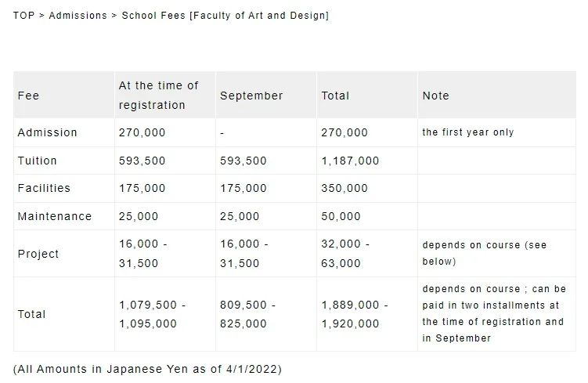Select the Project row label

tap(38, 254)
